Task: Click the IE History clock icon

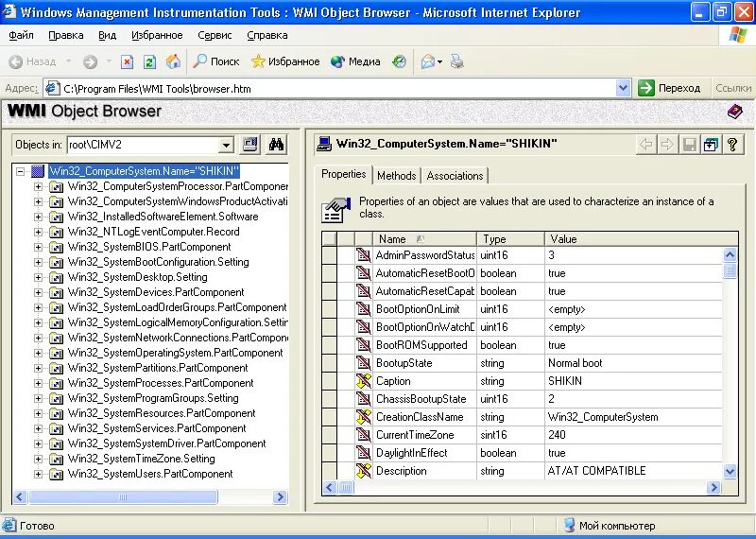Action: coord(399,61)
